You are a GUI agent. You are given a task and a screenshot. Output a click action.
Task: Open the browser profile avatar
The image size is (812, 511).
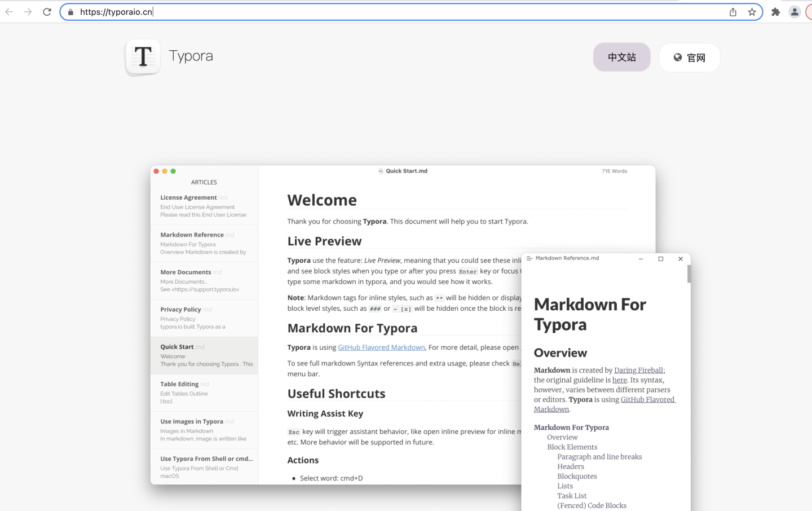coord(795,12)
